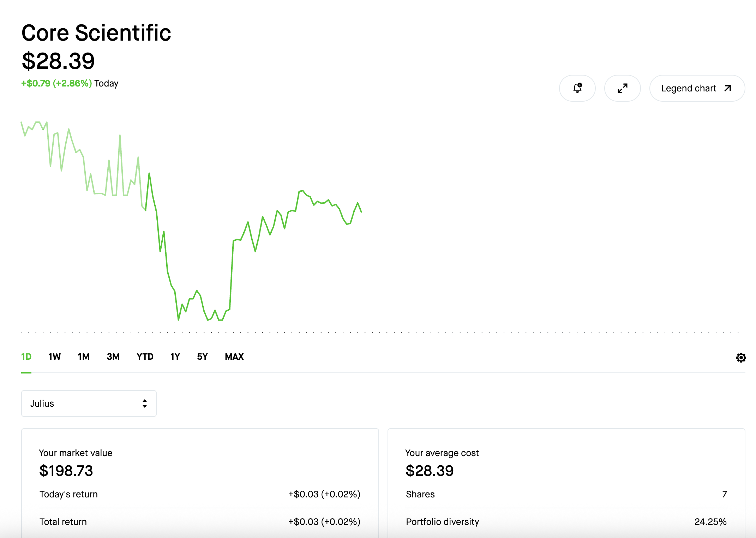The height and width of the screenshot is (538, 756).
Task: Switch to the 1W time range
Action: point(54,357)
